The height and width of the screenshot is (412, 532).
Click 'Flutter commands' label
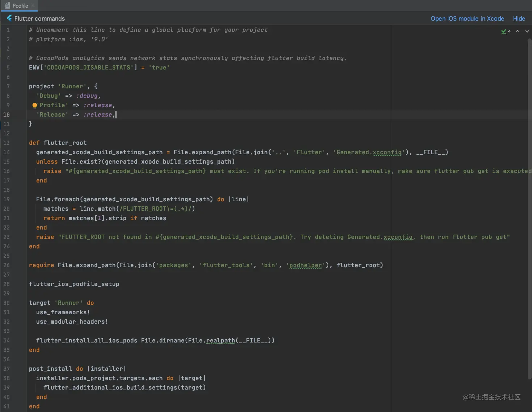[x=39, y=18]
